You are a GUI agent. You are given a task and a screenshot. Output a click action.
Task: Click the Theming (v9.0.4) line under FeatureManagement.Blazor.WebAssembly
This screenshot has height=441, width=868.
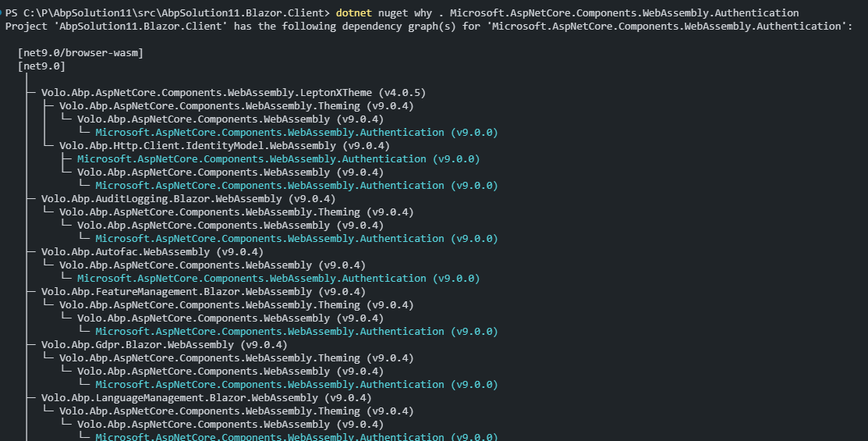(x=236, y=304)
